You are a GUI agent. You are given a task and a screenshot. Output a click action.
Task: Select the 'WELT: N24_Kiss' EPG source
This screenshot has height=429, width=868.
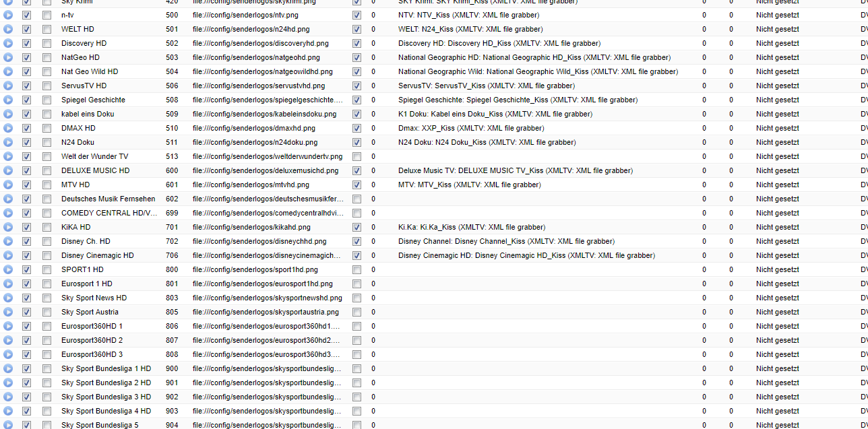[470, 29]
